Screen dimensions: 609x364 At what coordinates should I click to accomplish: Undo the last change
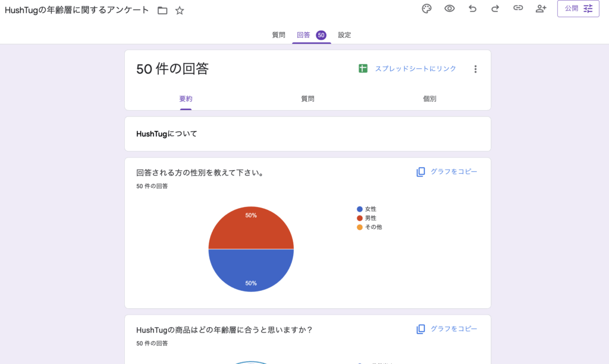[x=472, y=8]
